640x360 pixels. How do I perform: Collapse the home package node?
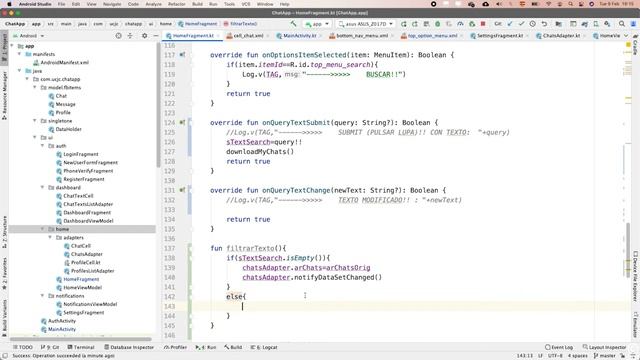pos(42,229)
